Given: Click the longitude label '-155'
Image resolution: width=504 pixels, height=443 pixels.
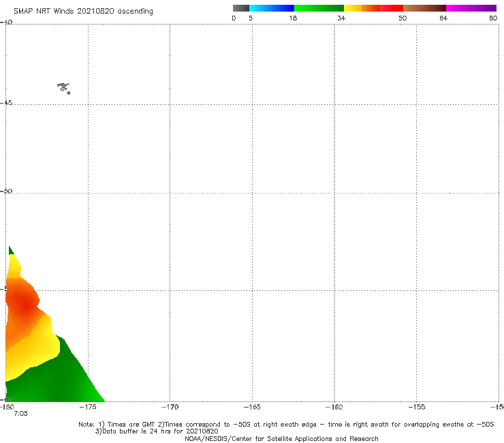Looking at the screenshot, I should click(x=417, y=407).
